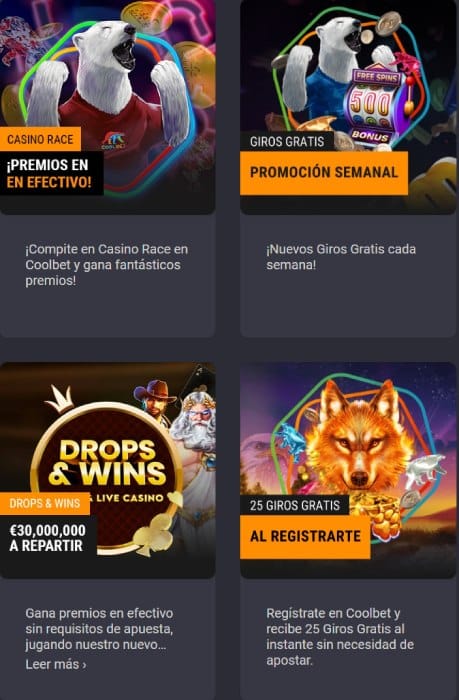Click the Leer más chevron arrow
The image size is (459, 700).
(84, 665)
